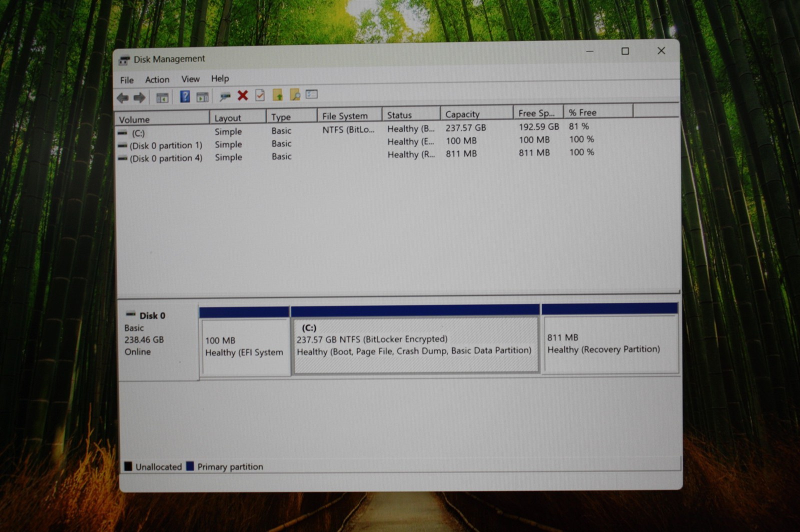
Task: Click the Healthy (R... status cell
Action: point(411,155)
